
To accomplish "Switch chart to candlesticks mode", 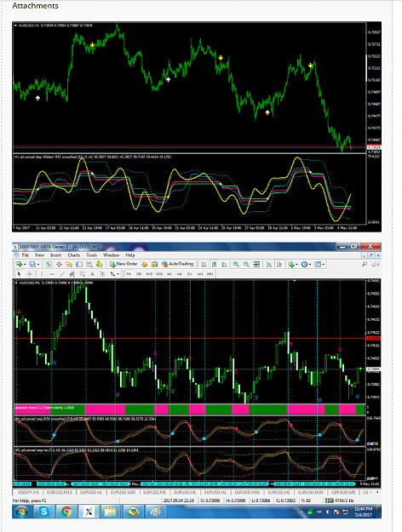I will pos(215,264).
